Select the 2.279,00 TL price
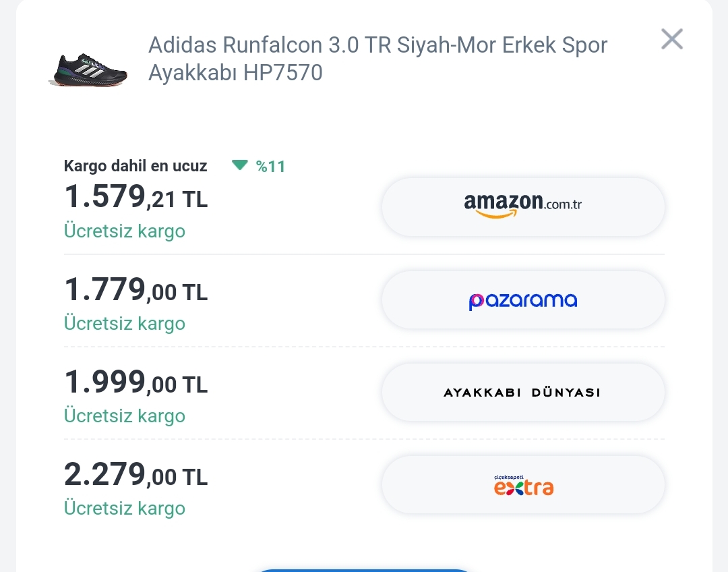This screenshot has width=728, height=572. [135, 476]
